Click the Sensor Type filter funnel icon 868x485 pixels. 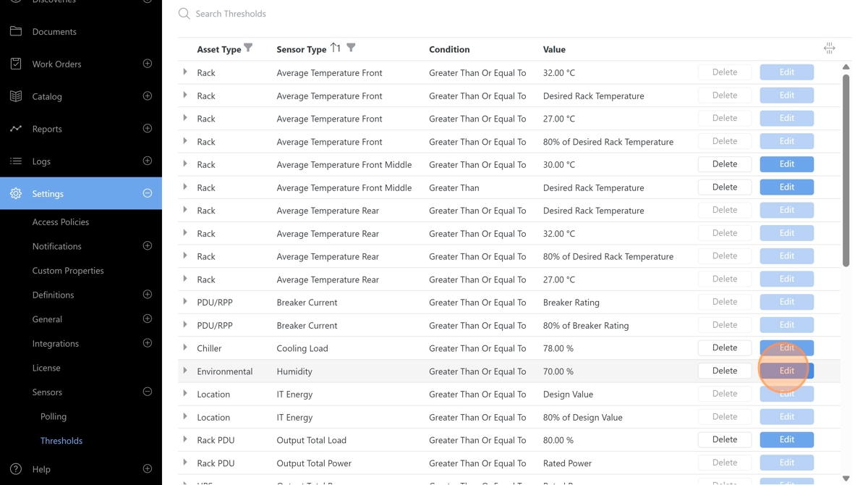351,48
